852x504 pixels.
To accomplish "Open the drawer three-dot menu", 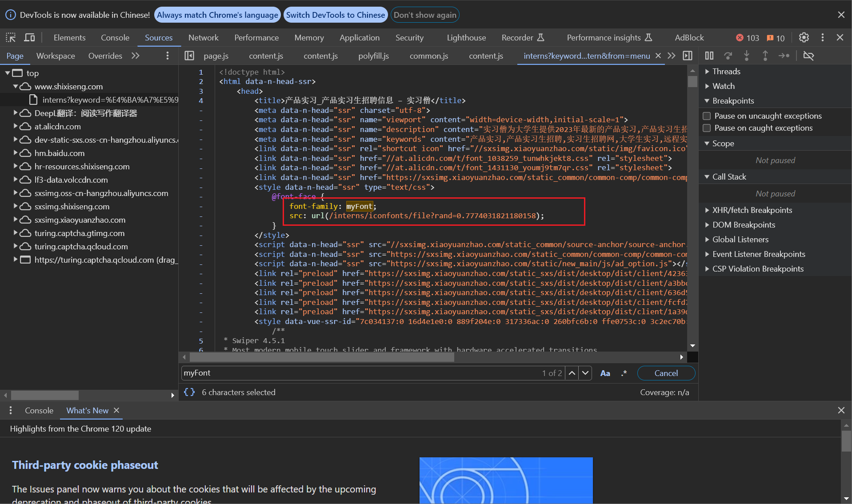I will [11, 410].
